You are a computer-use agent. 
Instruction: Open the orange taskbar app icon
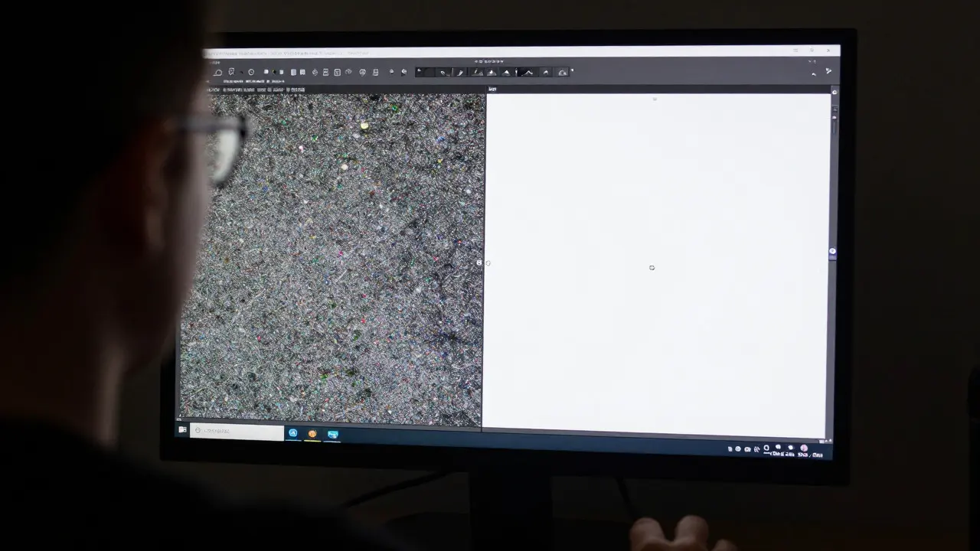tap(312, 434)
